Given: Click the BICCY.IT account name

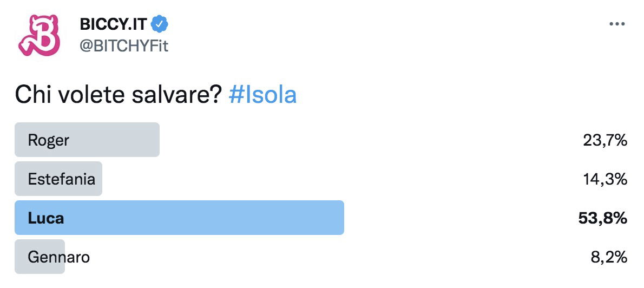Looking at the screenshot, I should pyautogui.click(x=113, y=25).
